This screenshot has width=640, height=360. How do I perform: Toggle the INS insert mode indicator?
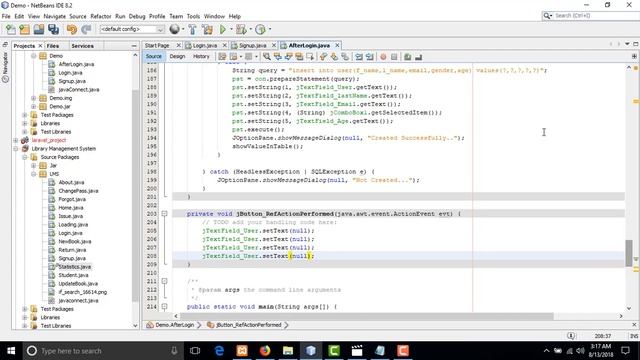(x=633, y=336)
